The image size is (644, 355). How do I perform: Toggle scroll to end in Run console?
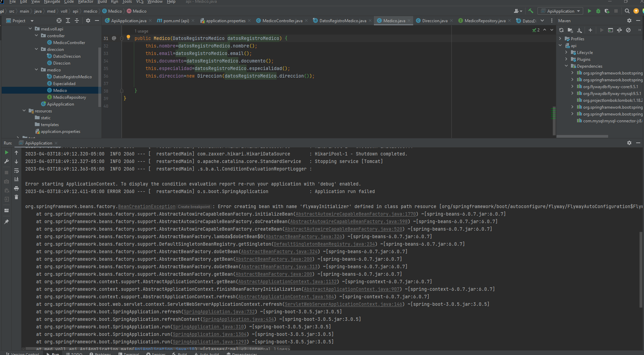coord(16,179)
